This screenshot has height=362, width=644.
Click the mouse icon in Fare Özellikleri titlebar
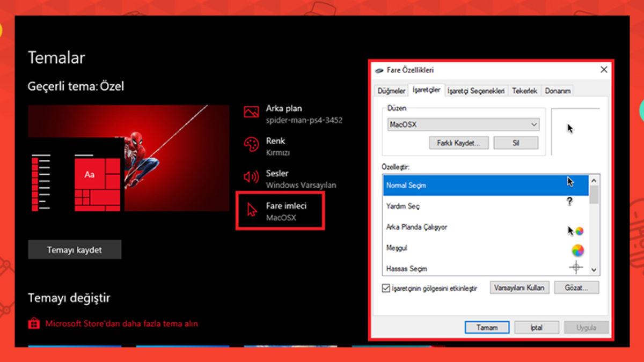(379, 70)
